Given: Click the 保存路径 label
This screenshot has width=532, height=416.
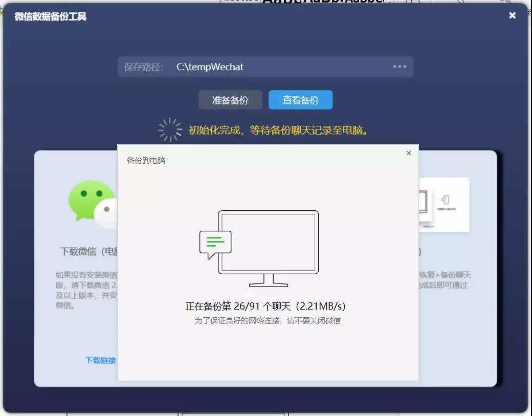Looking at the screenshot, I should (144, 67).
